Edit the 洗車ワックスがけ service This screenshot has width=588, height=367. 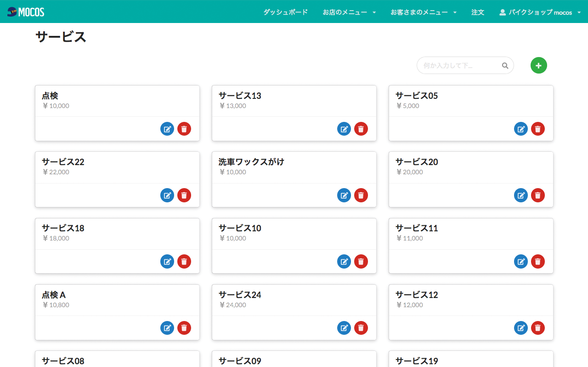[344, 195]
